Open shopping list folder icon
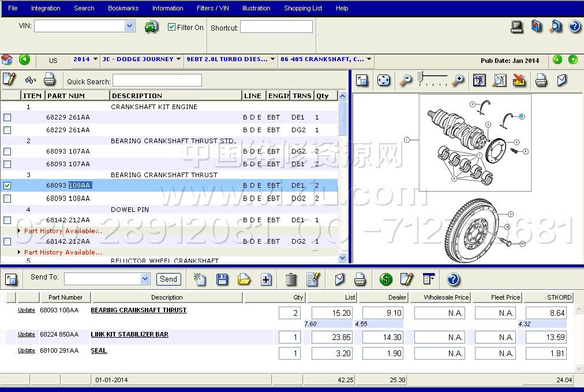This screenshot has height=392, width=584. coord(244,279)
